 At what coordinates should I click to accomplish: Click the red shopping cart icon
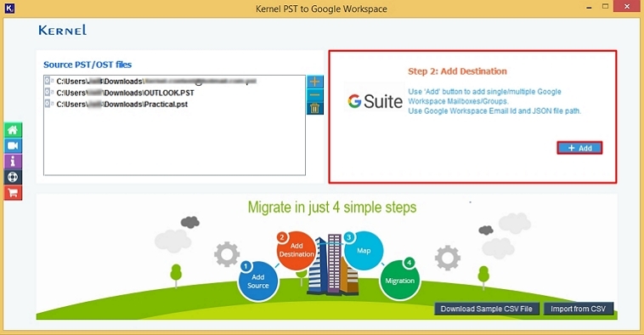coord(13,193)
